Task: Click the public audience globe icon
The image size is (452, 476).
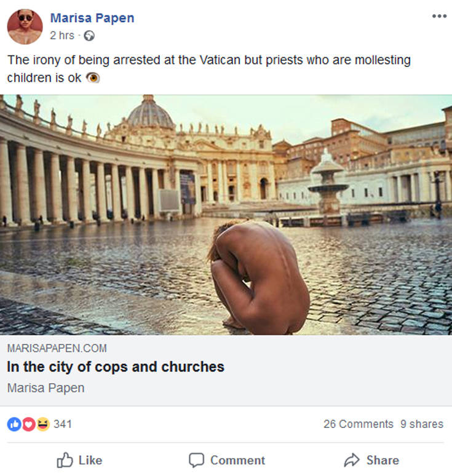Action: tap(89, 36)
